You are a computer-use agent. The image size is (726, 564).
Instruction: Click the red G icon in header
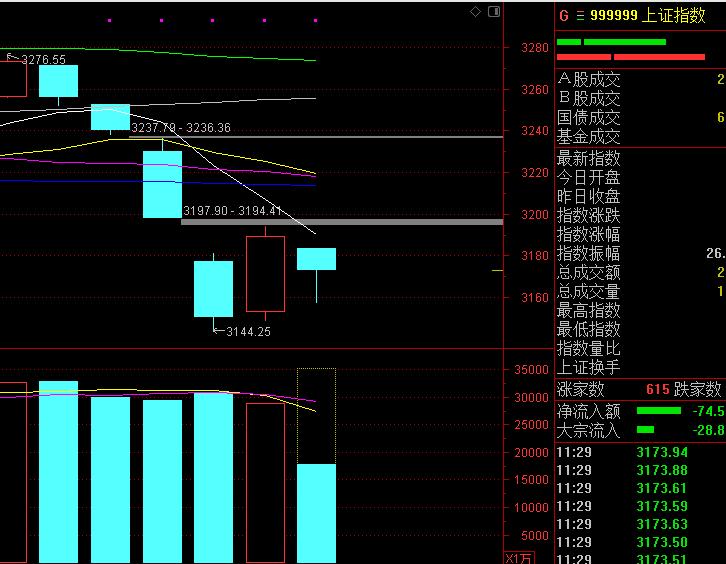pos(564,16)
